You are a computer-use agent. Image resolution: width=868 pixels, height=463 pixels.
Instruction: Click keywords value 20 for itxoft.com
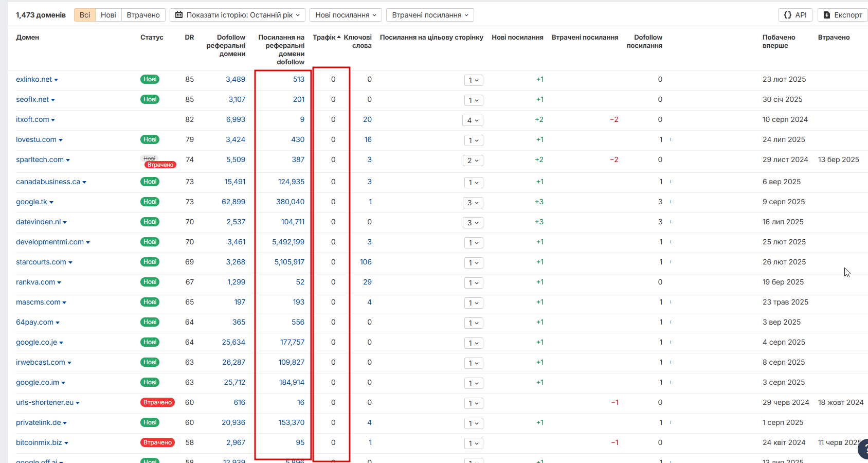click(x=367, y=119)
